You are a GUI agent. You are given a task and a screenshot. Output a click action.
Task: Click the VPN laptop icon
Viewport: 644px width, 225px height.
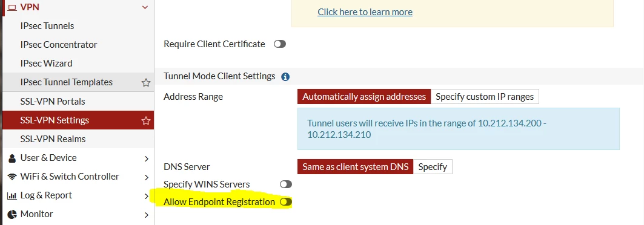(x=13, y=7)
